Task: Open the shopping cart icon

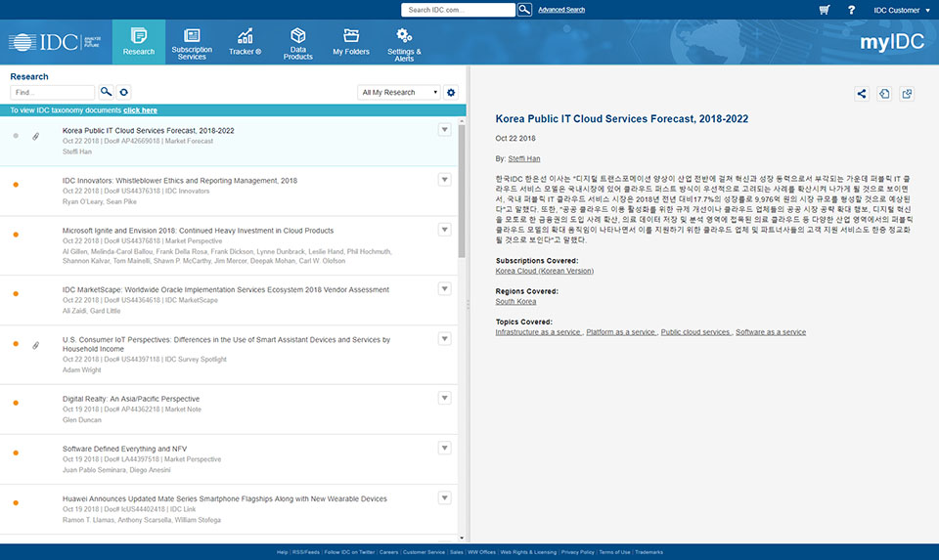Action: tap(825, 10)
